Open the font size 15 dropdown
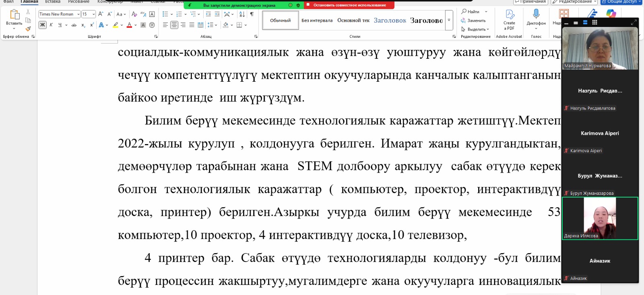The width and height of the screenshot is (644, 295). (x=94, y=14)
